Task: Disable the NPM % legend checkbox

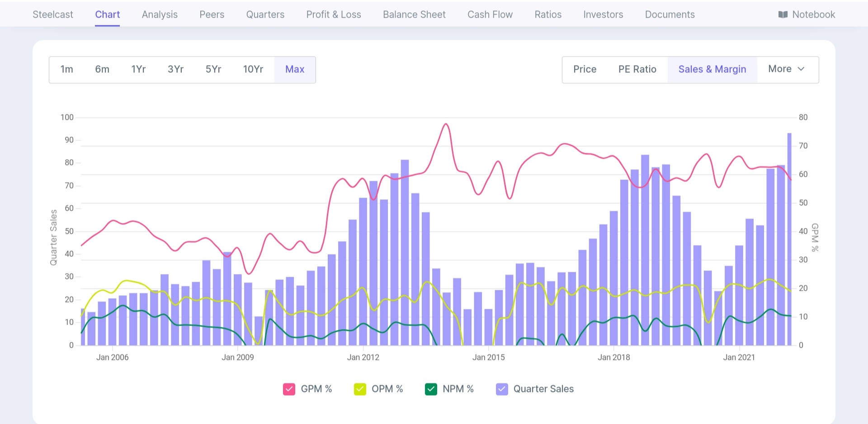Action: click(431, 389)
